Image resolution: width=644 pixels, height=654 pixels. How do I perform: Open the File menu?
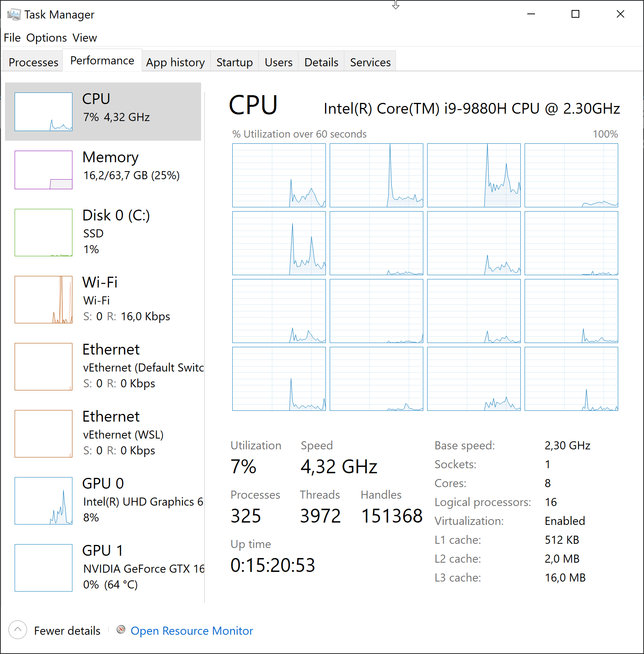[12, 38]
